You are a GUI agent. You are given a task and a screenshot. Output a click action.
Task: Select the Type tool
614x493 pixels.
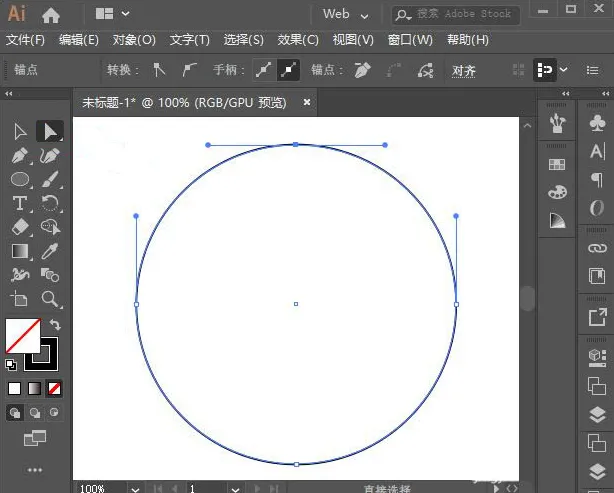pyautogui.click(x=19, y=203)
